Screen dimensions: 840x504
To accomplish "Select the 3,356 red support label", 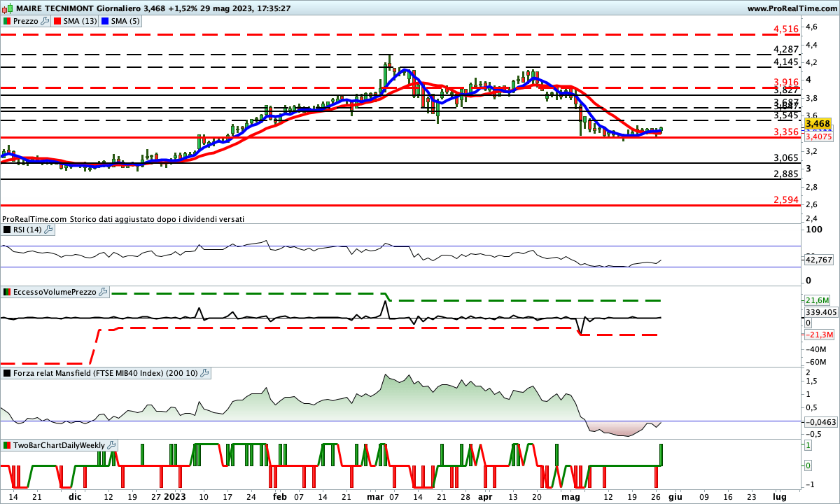I will point(785,132).
